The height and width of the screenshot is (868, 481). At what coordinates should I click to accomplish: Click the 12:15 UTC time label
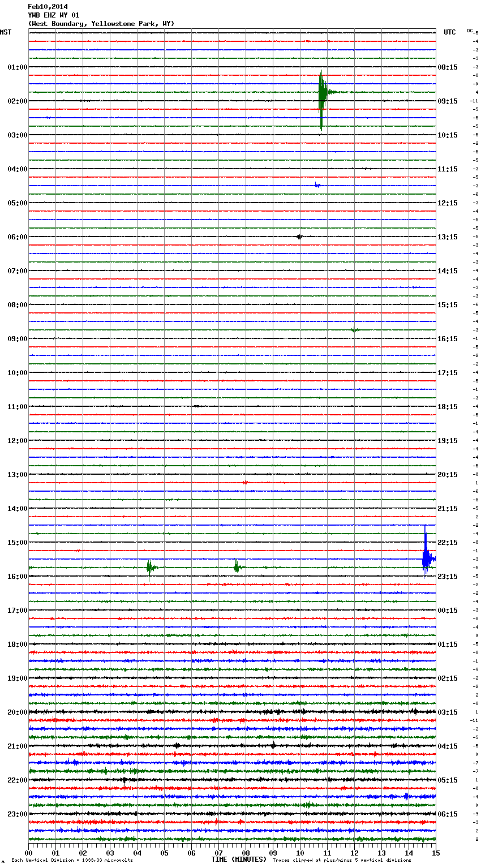click(448, 203)
